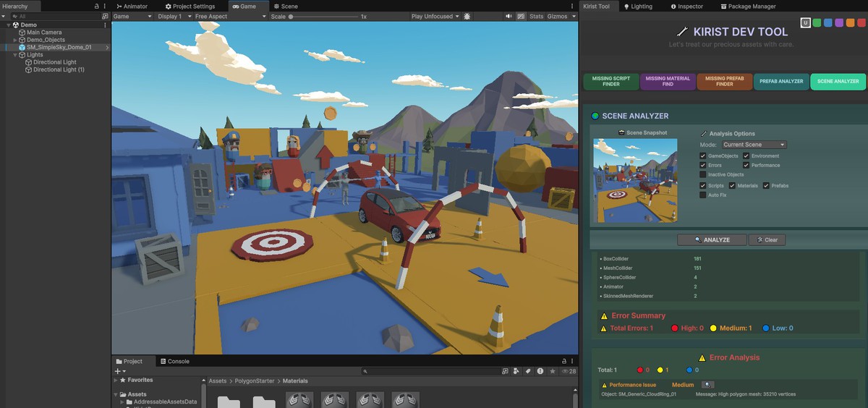868x408 pixels.
Task: Click SM_SimpleSky_Dome_01 prefab cube icon
Action: 22,47
